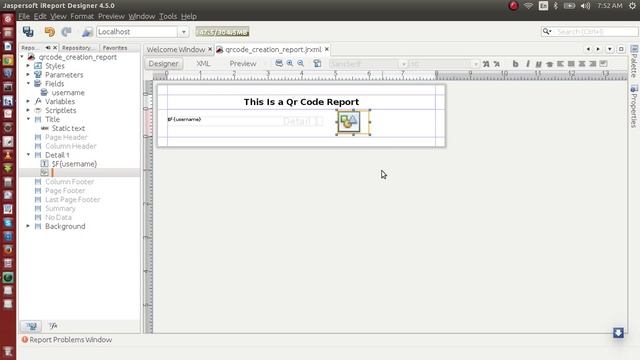Expand the Background band node
Image resolution: width=640 pixels, height=360 pixels.
point(28,226)
